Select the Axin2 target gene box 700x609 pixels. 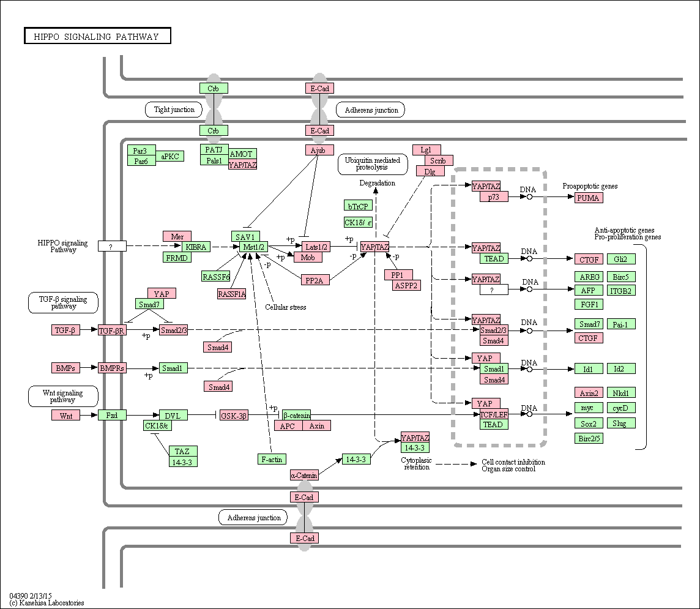click(x=589, y=393)
